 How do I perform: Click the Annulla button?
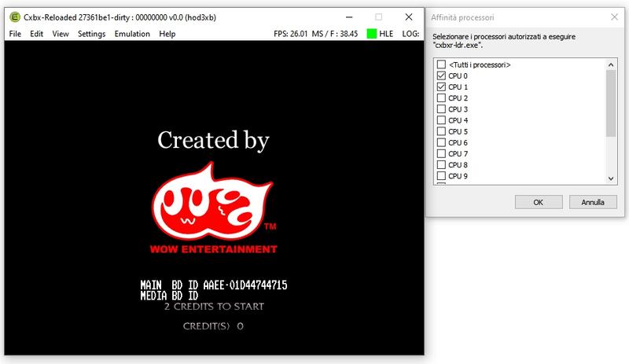point(593,202)
